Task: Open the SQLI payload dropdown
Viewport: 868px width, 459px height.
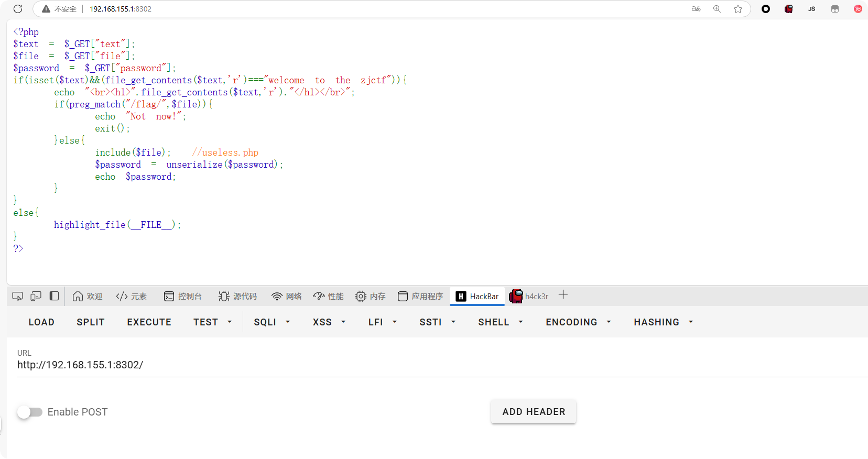Action: (x=272, y=322)
